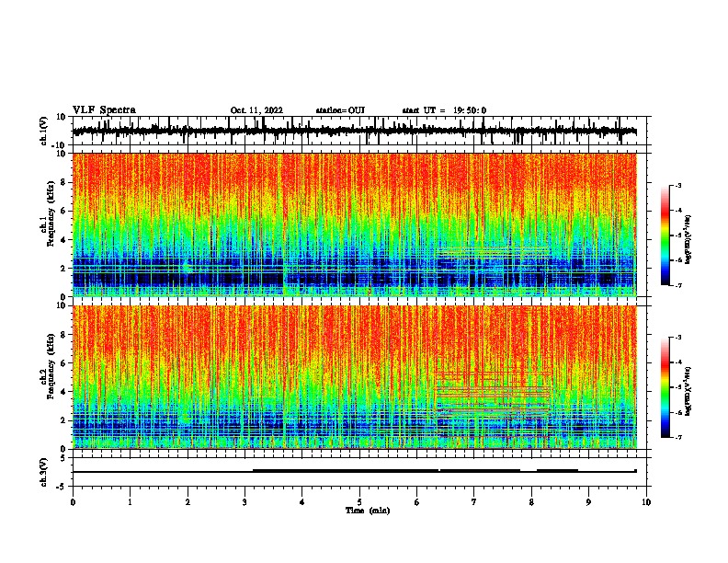Image resolution: width=728 pixels, height=563 pixels.
Task: Click the "4" kHz tick on ch.2 spectrogram
Action: (x=63, y=392)
